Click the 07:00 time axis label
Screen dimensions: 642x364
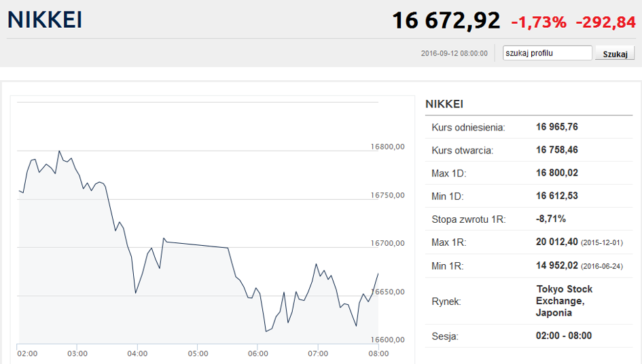click(318, 353)
